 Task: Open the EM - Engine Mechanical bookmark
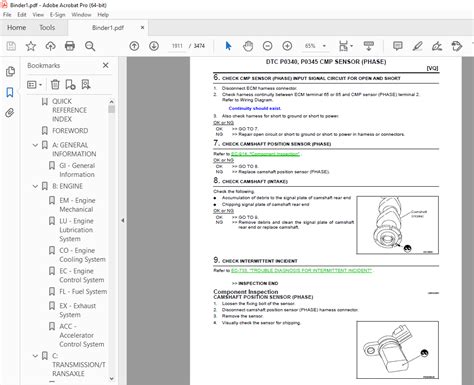pyautogui.click(x=77, y=205)
